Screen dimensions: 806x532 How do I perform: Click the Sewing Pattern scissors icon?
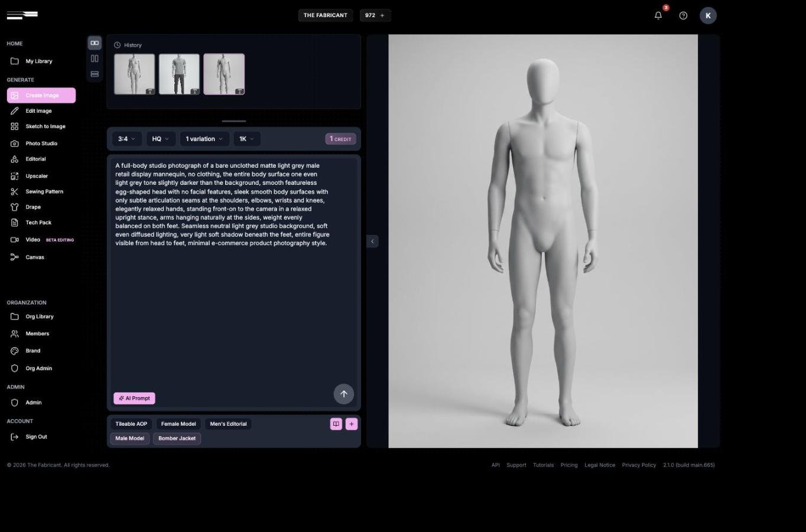point(15,191)
